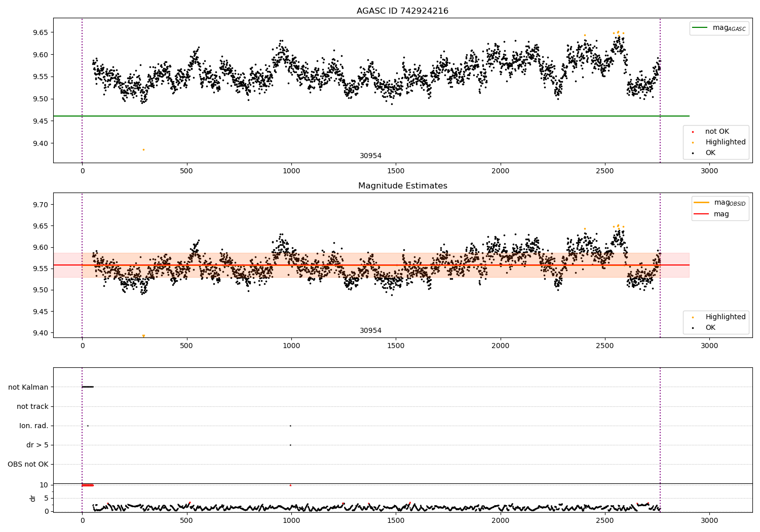This screenshot has height=532, width=760.
Task: Click the 9.45 y-tick in the top plot
Action: tap(40, 121)
